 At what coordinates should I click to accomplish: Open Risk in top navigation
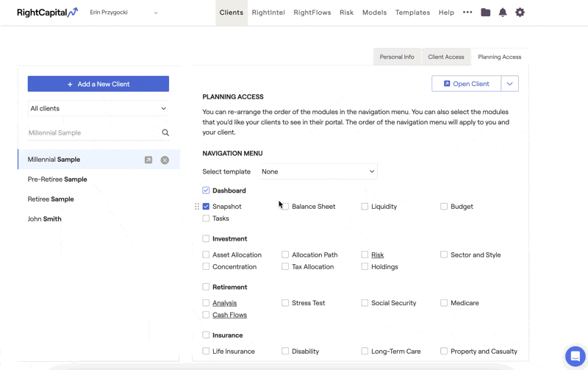(346, 13)
